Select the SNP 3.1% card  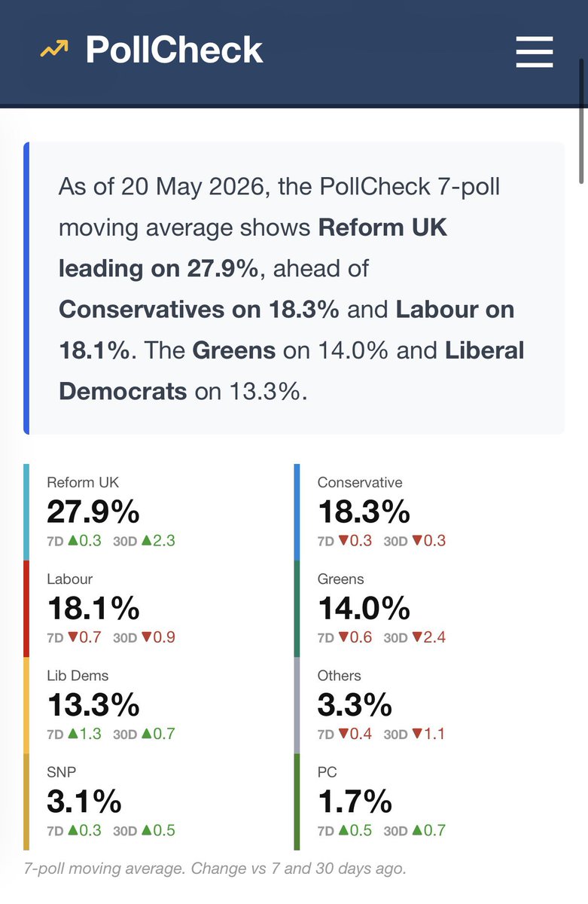pos(154,802)
